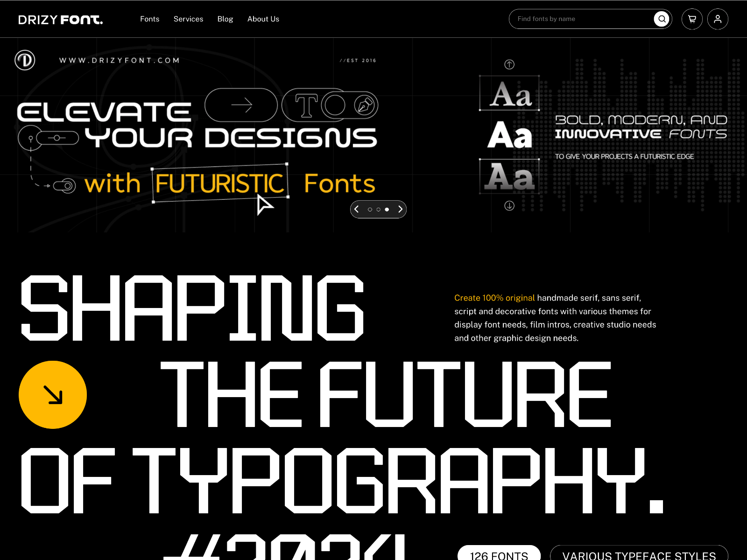
Task: Click the up arrow above font samples
Action: [509, 64]
